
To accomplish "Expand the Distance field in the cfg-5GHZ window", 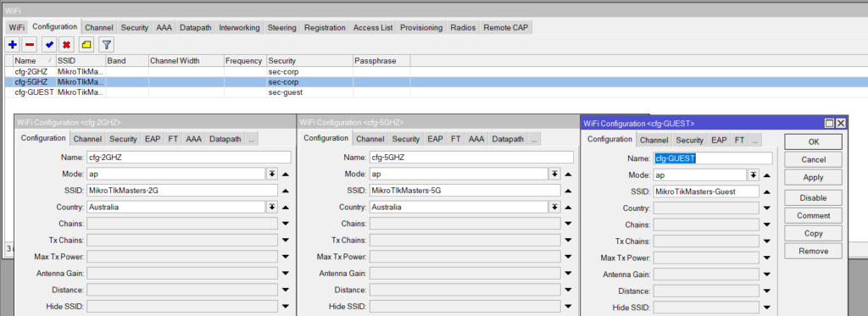I will tap(569, 290).
